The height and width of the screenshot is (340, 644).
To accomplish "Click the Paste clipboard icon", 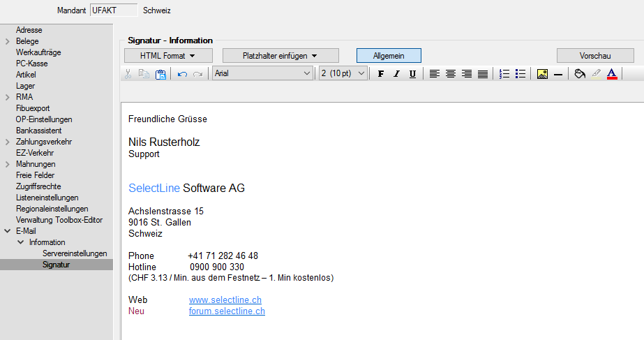I will coord(160,74).
